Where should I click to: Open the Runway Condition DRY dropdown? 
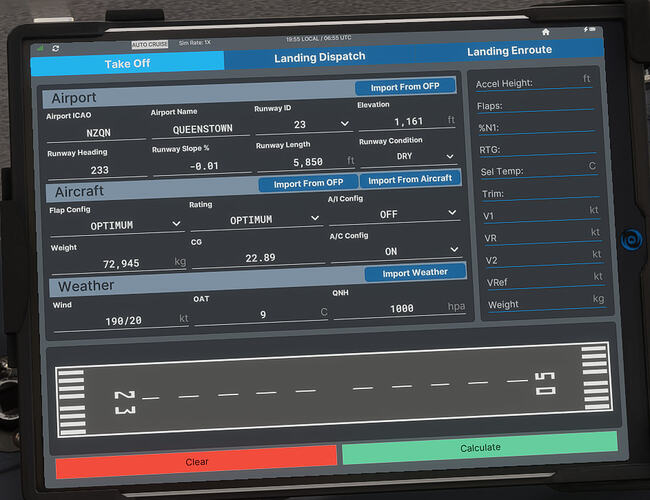click(408, 156)
